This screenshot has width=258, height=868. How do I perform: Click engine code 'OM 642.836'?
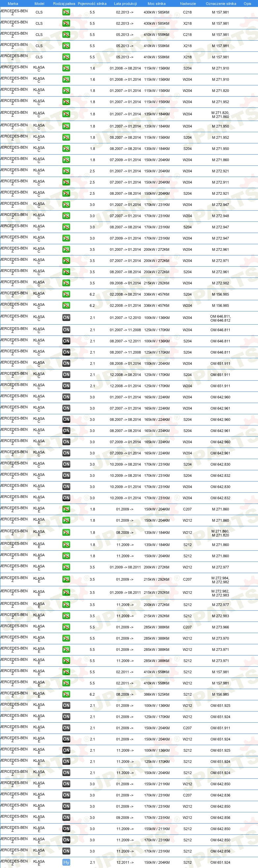click(x=220, y=795)
